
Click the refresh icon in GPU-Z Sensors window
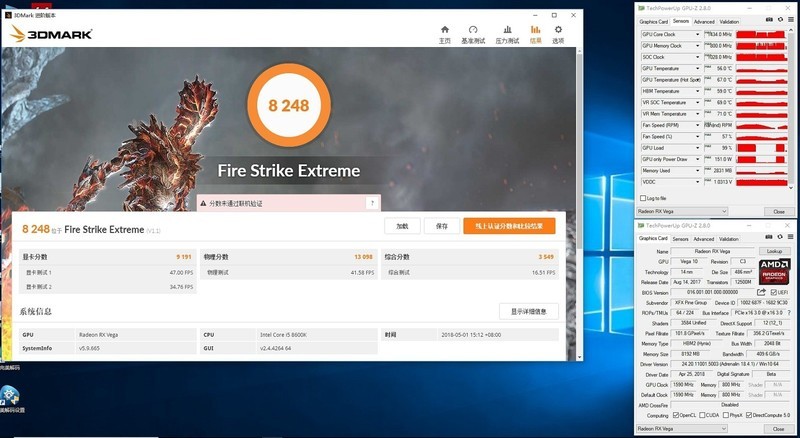(x=780, y=20)
